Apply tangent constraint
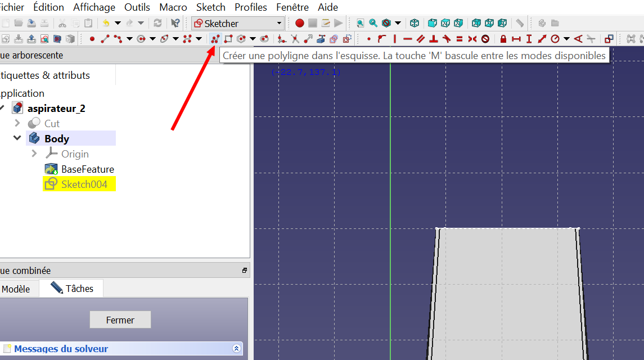Image resolution: width=644 pixels, height=360 pixels. [447, 39]
